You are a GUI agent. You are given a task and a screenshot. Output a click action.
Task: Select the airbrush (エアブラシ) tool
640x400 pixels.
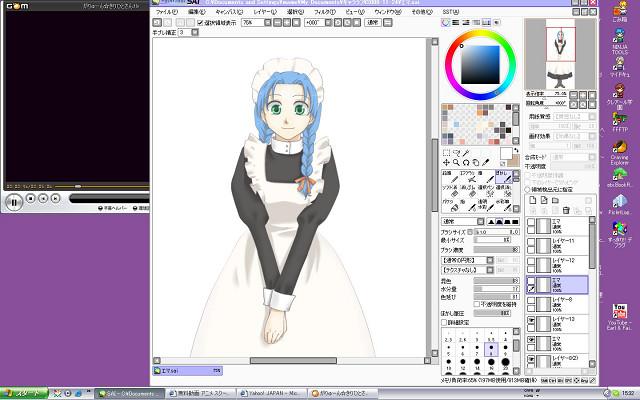tap(468, 177)
